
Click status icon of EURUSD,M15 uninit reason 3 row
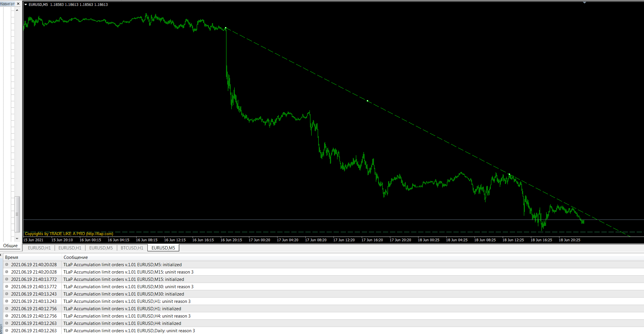click(x=7, y=272)
